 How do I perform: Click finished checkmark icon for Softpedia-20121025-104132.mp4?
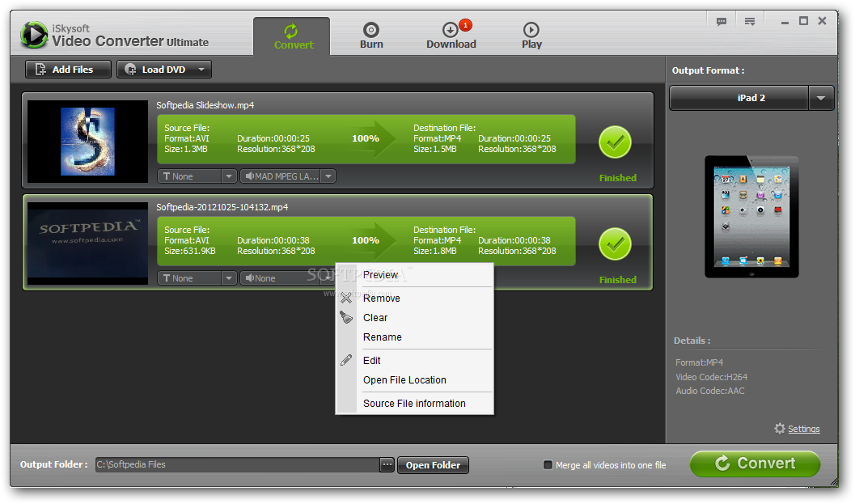[x=615, y=244]
